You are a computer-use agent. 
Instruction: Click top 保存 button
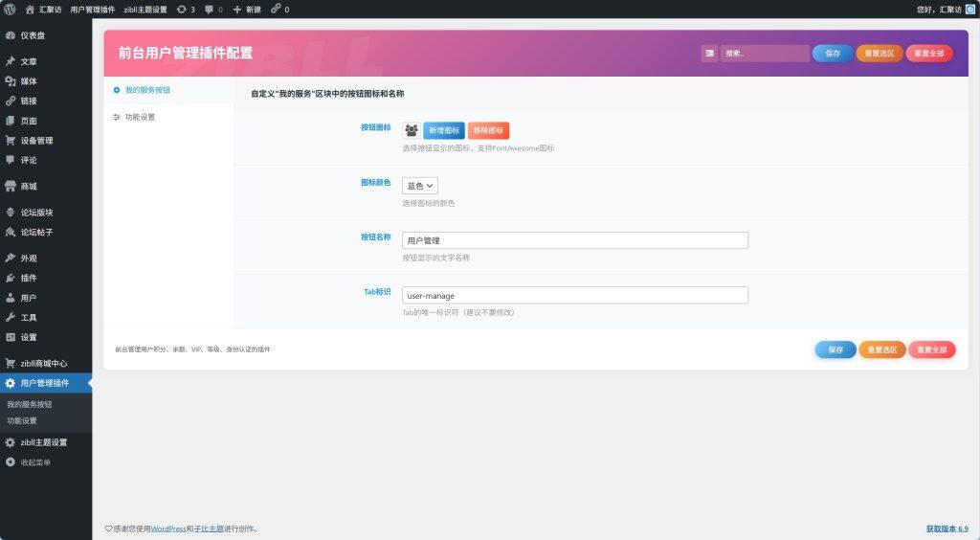click(833, 53)
